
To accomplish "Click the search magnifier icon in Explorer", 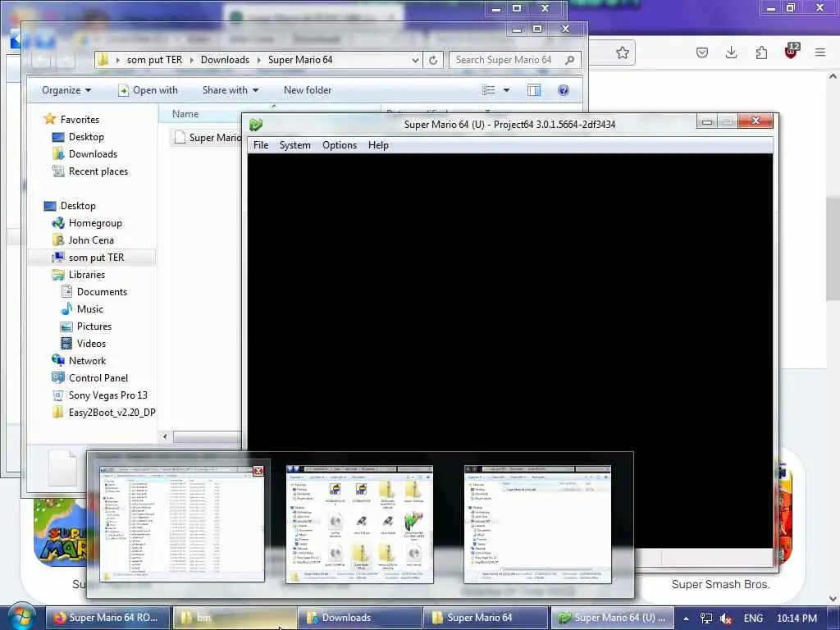I will pyautogui.click(x=570, y=60).
